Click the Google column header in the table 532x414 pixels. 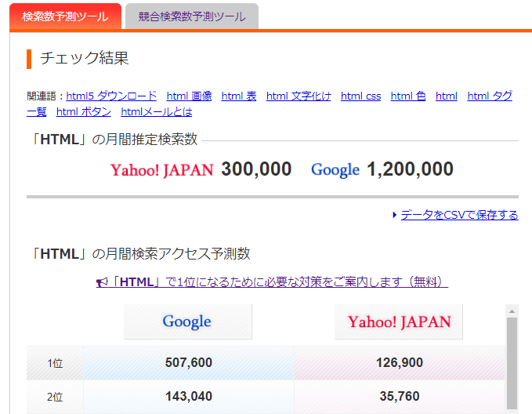(x=187, y=321)
